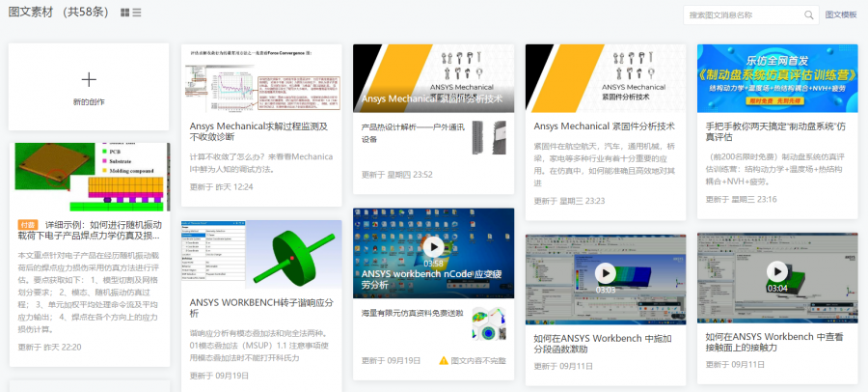Play the contact force video
This screenshot has height=392, width=868.
(776, 273)
